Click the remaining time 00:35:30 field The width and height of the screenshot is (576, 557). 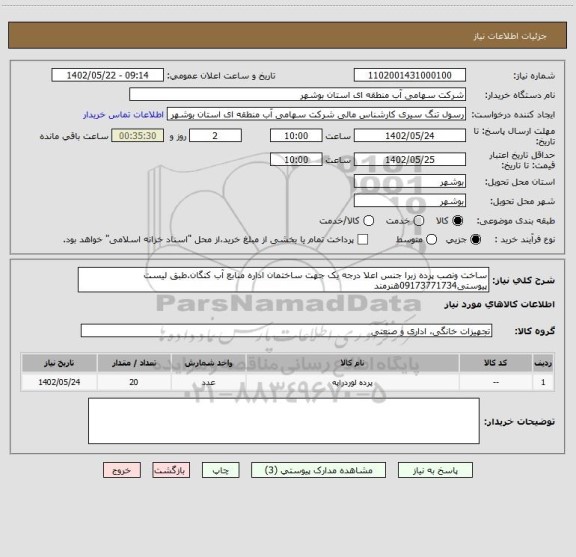click(x=138, y=136)
